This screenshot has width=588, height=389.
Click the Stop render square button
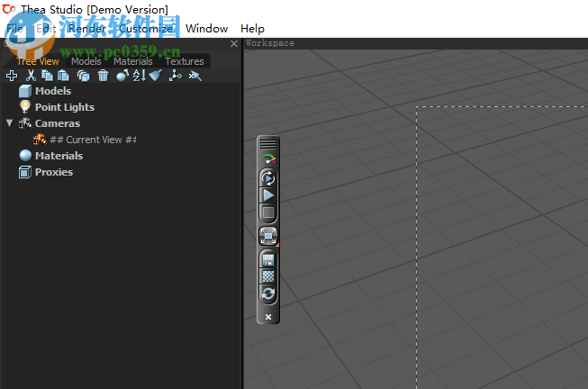[x=268, y=213]
